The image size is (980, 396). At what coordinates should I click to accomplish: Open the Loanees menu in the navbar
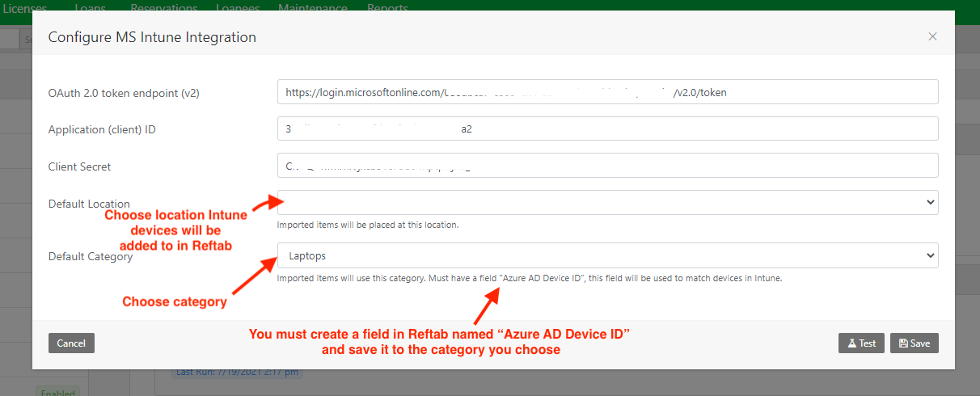coord(238,7)
